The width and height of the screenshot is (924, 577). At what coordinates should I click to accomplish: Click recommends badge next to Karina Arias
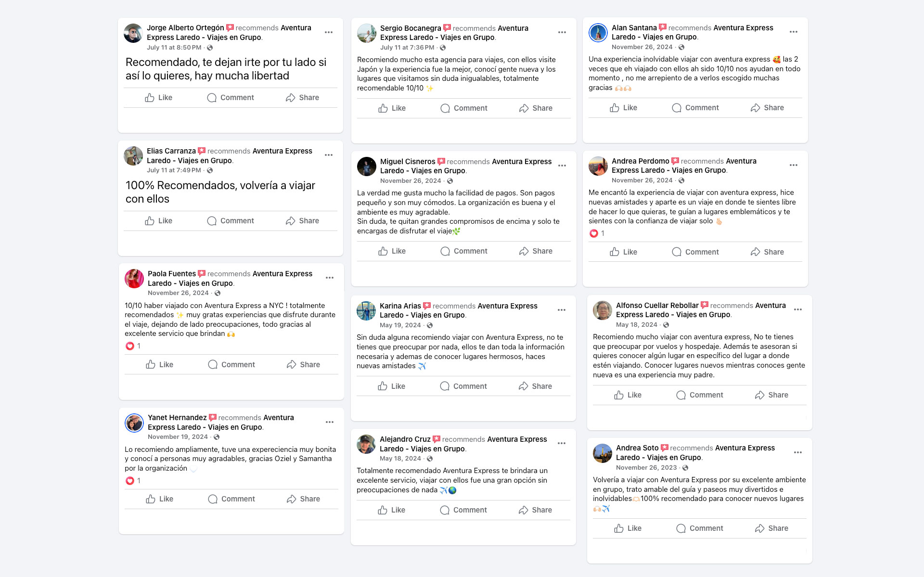coord(427,306)
